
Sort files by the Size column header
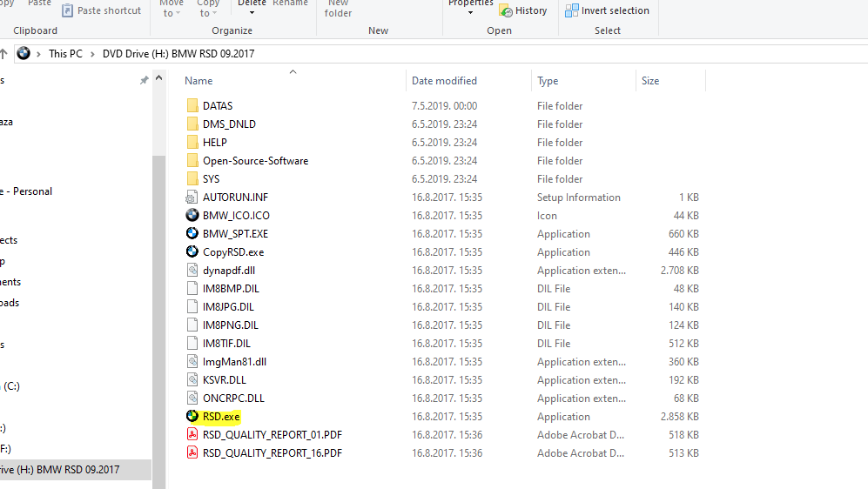tap(650, 81)
